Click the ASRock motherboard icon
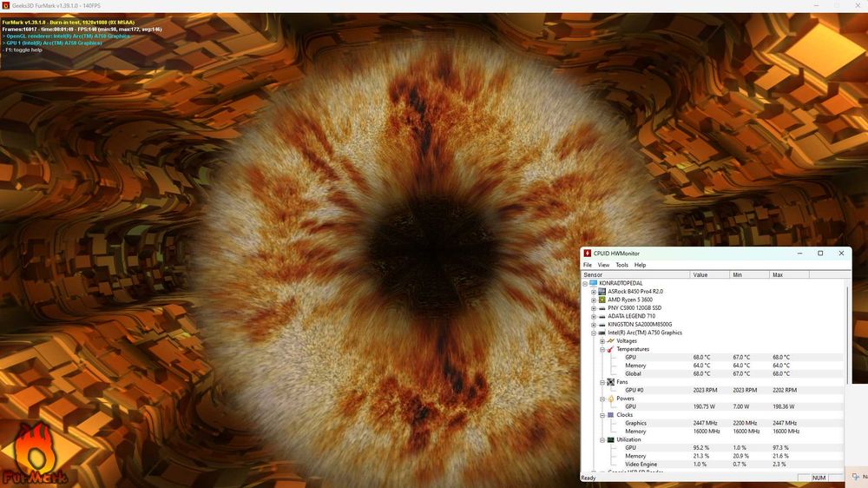 [x=602, y=292]
